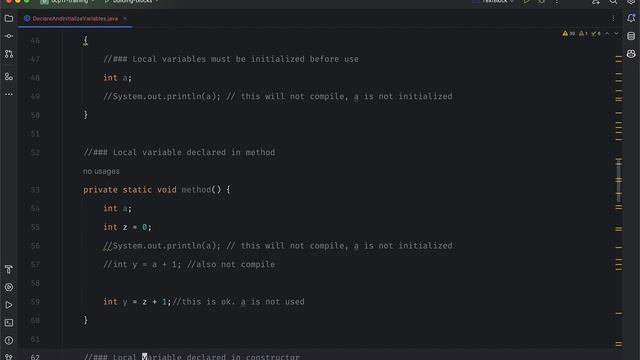Click line number 48 in gutter
The image size is (640, 360).
point(35,78)
